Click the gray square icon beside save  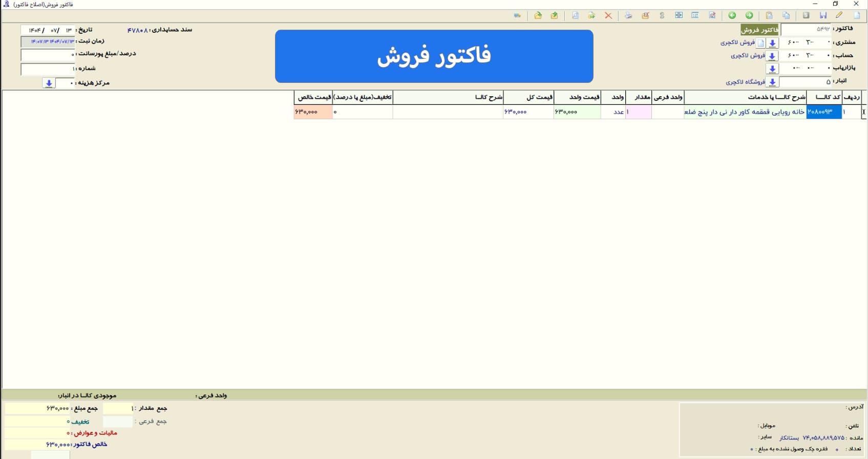point(806,15)
